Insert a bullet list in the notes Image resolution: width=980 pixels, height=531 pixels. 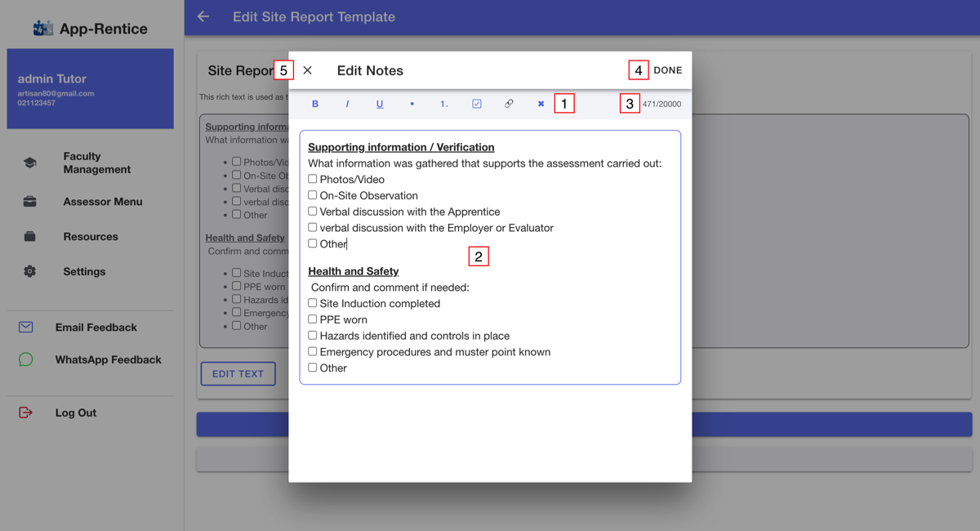coord(412,104)
